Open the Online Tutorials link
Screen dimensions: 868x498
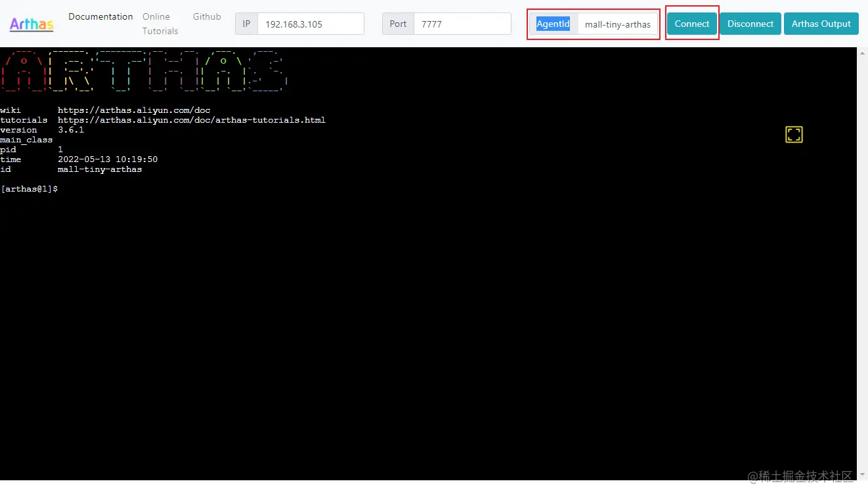coord(160,24)
